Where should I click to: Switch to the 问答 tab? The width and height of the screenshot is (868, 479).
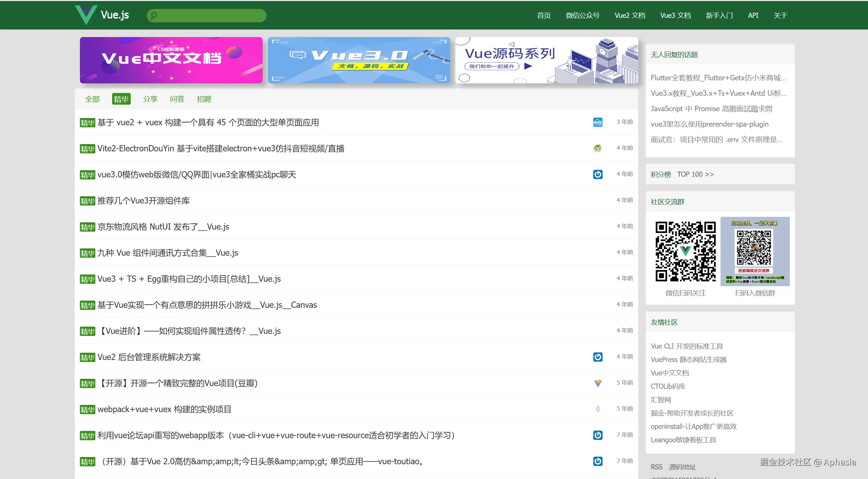(x=177, y=99)
